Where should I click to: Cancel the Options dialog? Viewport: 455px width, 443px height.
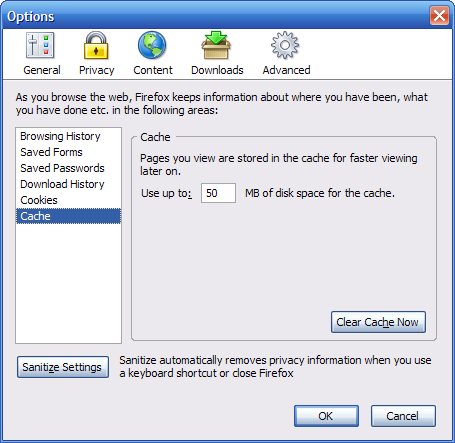[403, 416]
